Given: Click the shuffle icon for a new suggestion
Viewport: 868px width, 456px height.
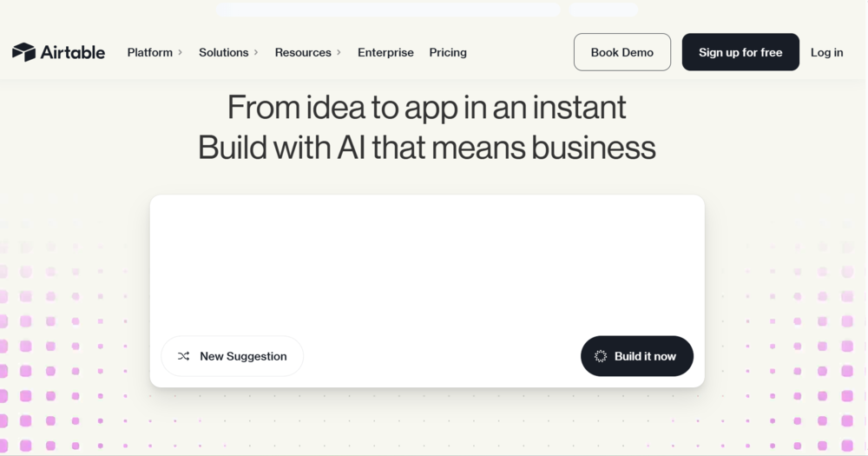Looking at the screenshot, I should tap(183, 356).
